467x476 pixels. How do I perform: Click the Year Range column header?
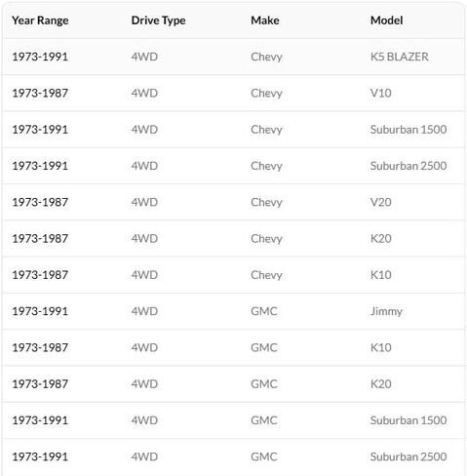[x=40, y=20]
